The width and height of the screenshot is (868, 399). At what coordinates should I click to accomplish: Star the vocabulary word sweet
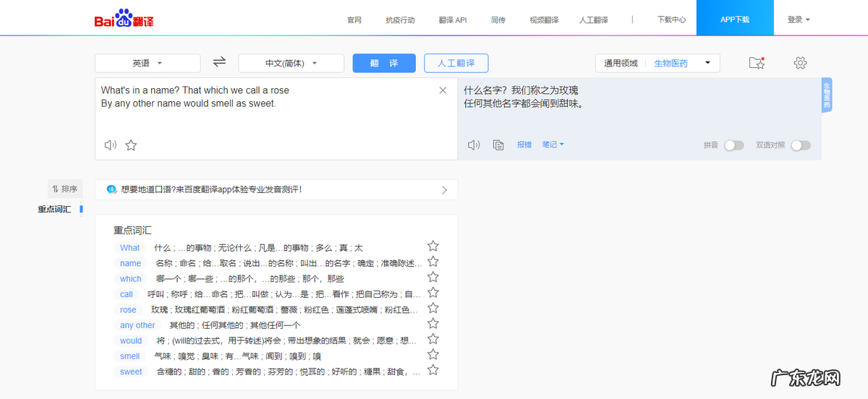pos(433,370)
